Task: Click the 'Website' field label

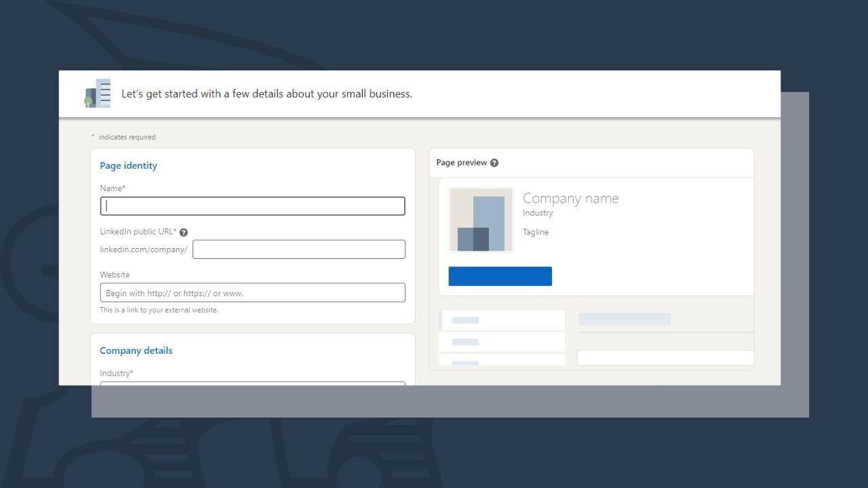Action: click(x=115, y=274)
